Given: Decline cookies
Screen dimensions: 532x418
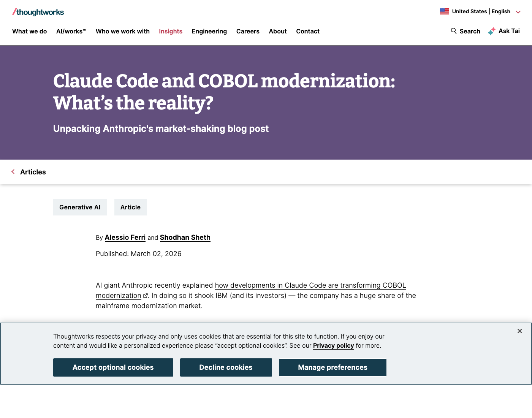Looking at the screenshot, I should [226, 367].
